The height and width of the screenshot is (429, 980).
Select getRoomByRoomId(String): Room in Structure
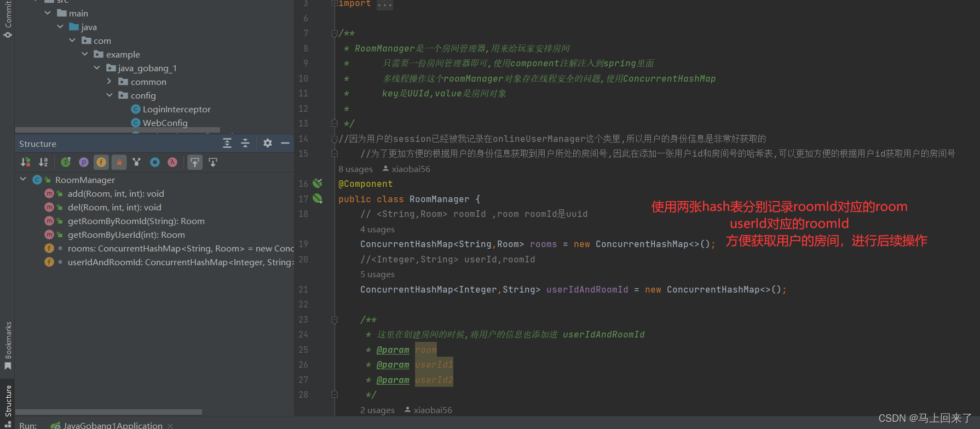click(x=136, y=221)
